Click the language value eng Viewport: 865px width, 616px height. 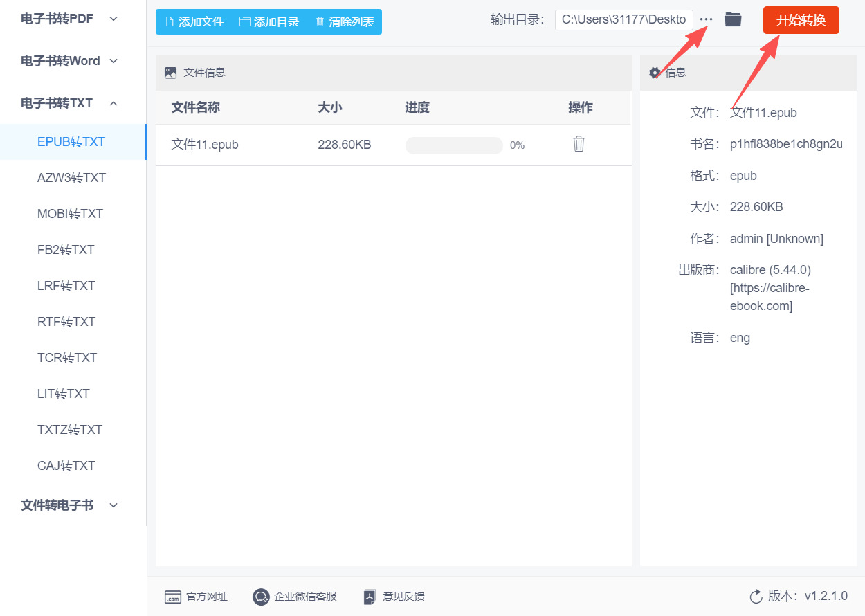click(740, 338)
